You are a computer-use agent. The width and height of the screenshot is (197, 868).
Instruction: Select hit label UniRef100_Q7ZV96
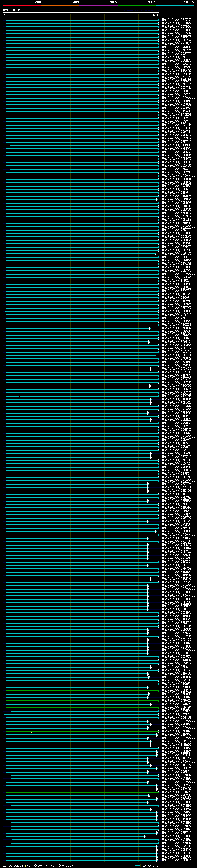(x=177, y=484)
